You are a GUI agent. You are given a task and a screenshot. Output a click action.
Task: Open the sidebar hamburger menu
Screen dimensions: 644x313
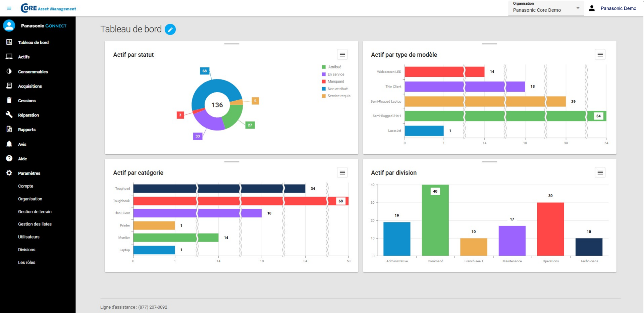[9, 8]
